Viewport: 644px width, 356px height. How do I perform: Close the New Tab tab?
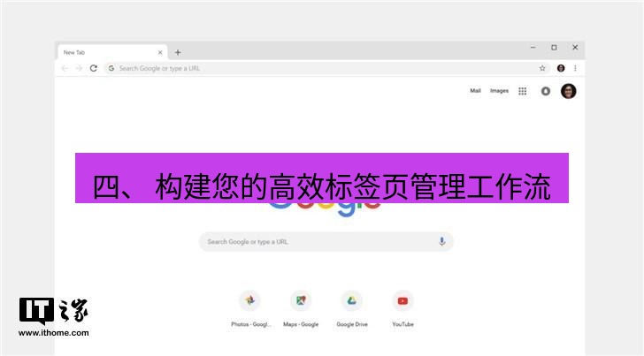click(x=160, y=52)
